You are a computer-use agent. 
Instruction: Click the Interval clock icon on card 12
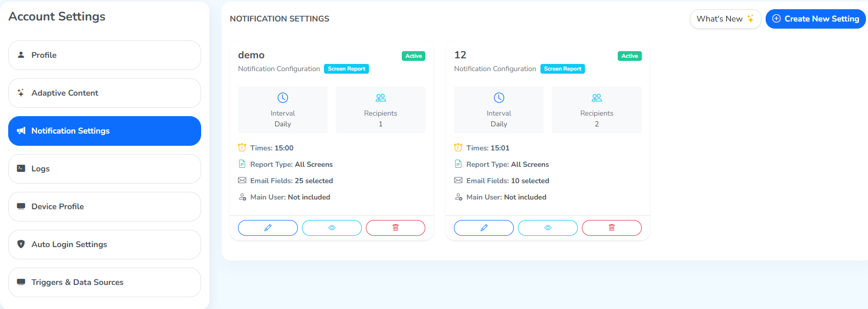coord(499,98)
